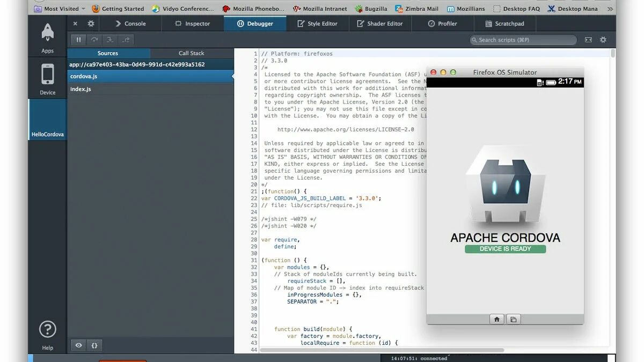Select the HelloCordova app entry
The image size is (644, 362).
click(x=47, y=120)
